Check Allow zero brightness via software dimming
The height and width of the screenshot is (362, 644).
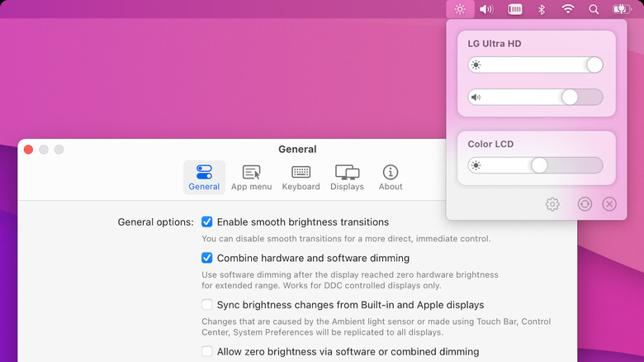tap(207, 352)
